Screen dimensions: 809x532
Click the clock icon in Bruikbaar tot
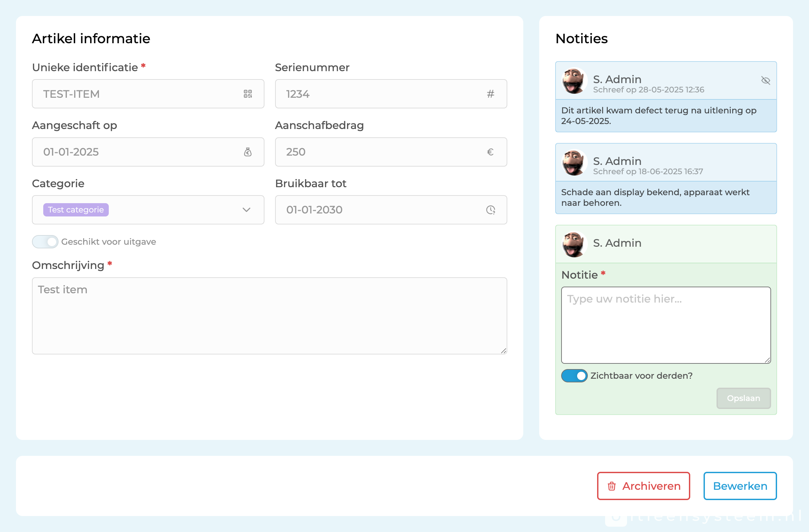tap(491, 210)
